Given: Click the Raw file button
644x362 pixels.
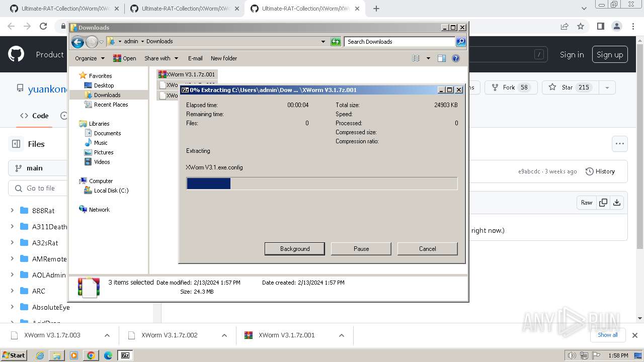Looking at the screenshot, I should tap(587, 203).
